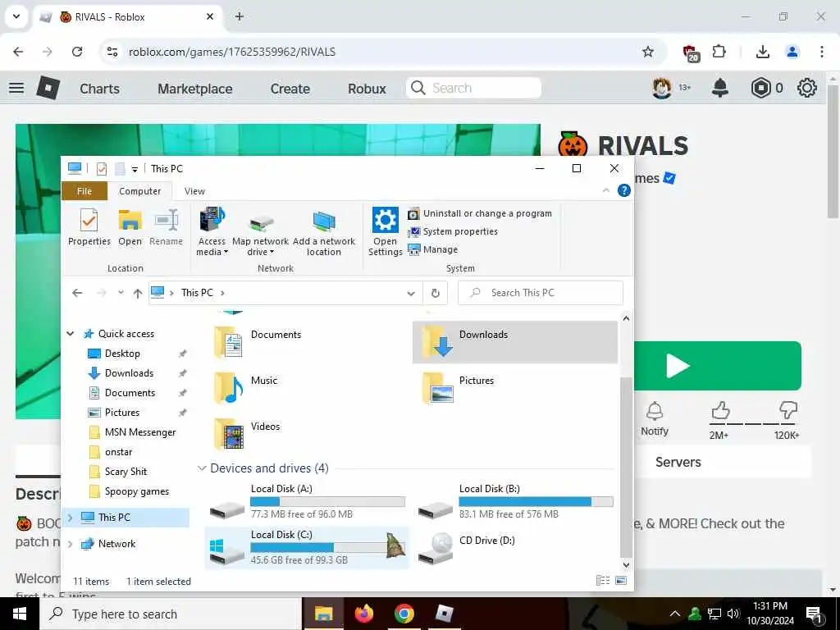Switch Explorer to large icons view
Viewport: 840px width, 630px height.
pyautogui.click(x=621, y=581)
